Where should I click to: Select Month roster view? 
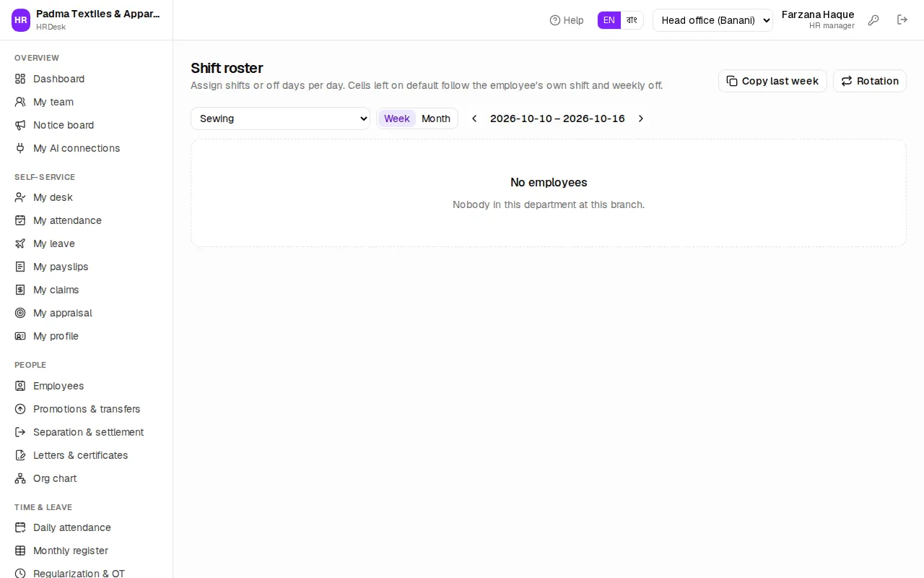[x=436, y=118]
